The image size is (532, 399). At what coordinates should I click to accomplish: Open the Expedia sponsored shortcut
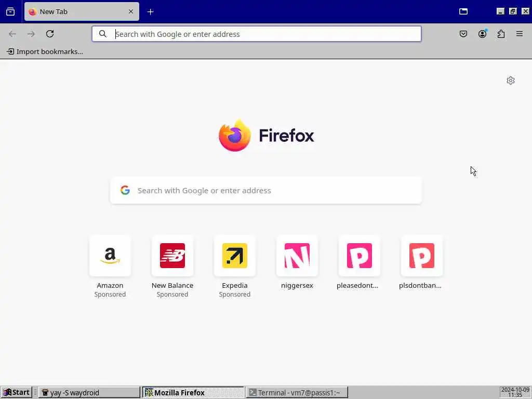(235, 267)
